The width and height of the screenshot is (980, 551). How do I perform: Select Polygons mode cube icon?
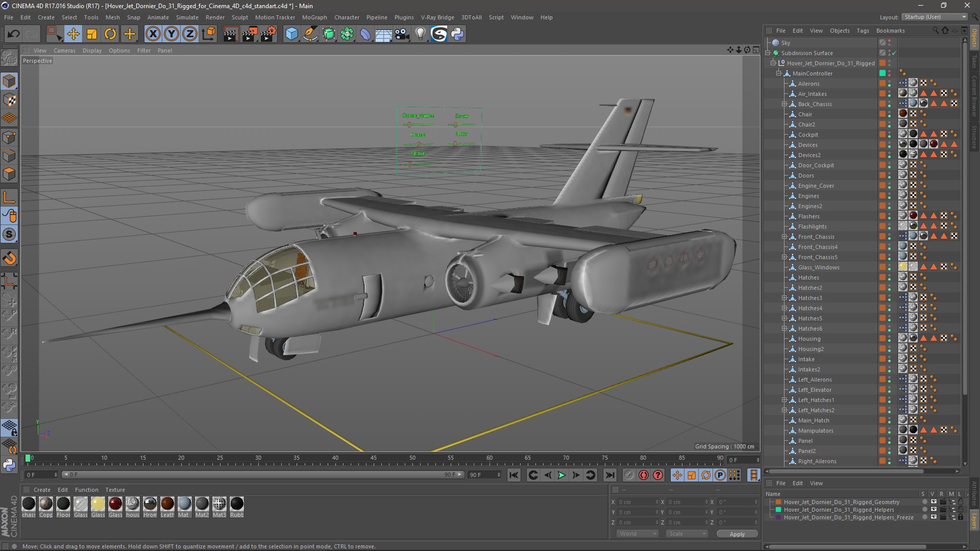9,174
